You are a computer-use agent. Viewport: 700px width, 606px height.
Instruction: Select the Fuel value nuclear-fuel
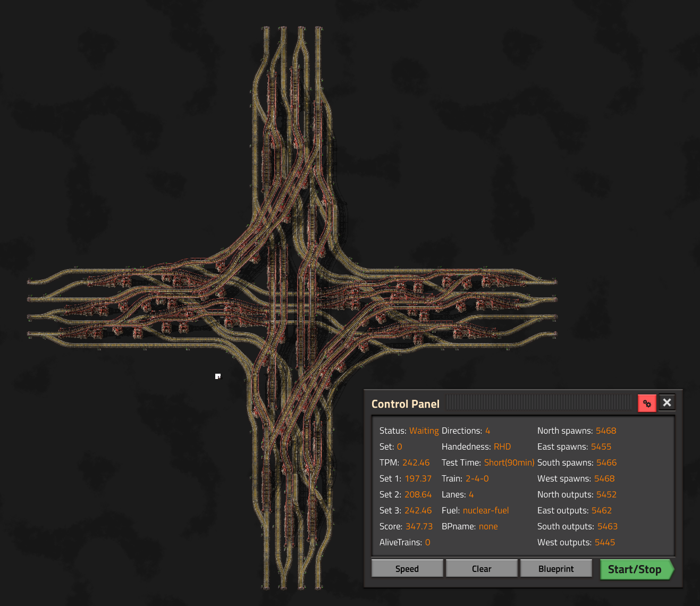(x=485, y=510)
